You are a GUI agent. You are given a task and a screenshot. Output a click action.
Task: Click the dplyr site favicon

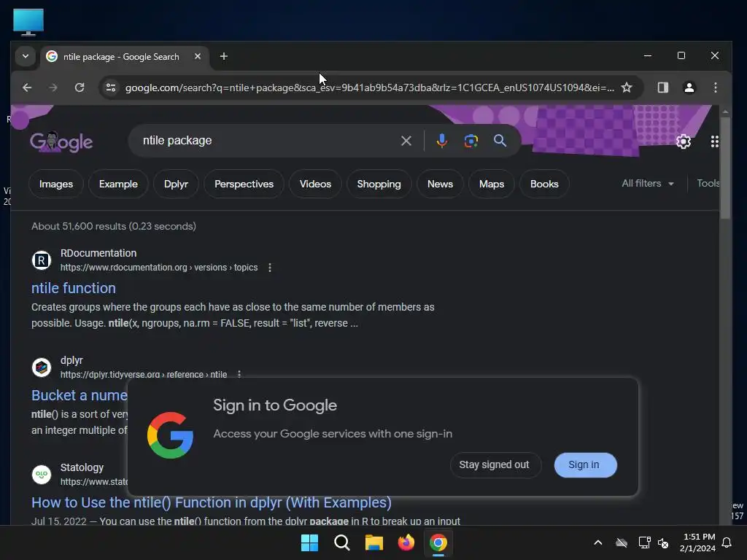point(42,367)
